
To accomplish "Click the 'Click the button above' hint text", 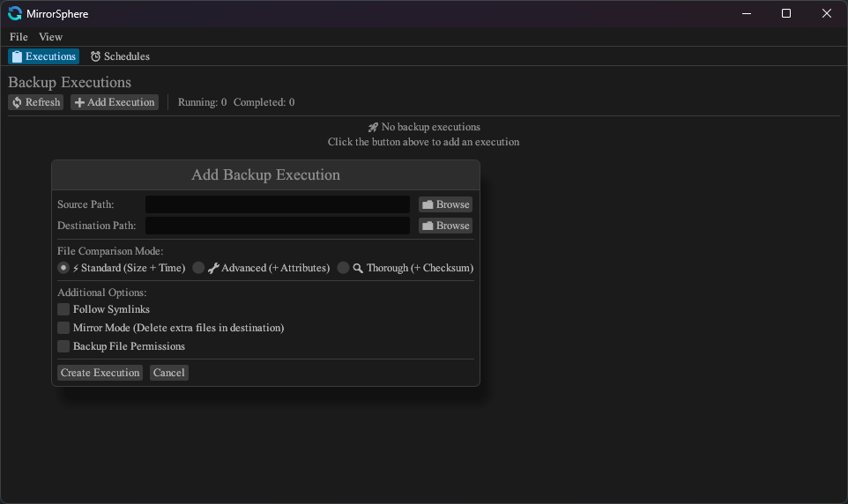I will click(x=423, y=142).
